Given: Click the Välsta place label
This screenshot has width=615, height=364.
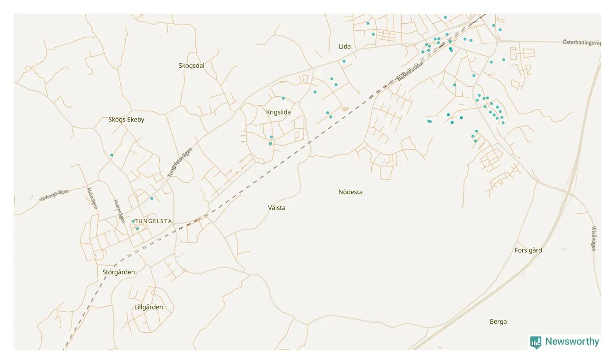Looking at the screenshot, I should 277,208.
